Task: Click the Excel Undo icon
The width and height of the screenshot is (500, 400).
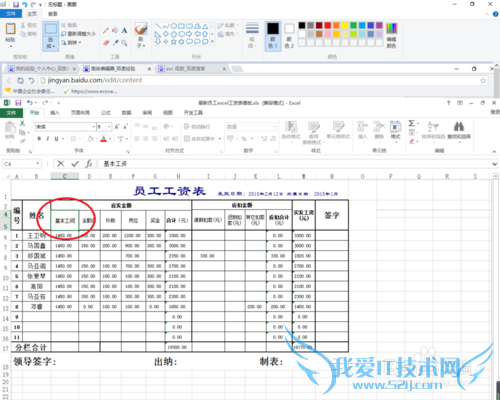Action: (x=30, y=103)
